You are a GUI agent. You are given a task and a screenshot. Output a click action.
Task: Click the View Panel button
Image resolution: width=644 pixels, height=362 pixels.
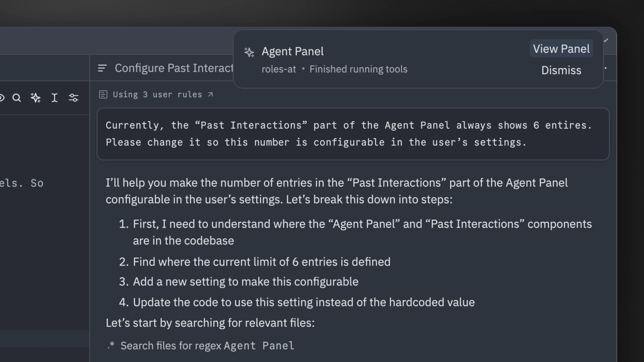pos(561,48)
